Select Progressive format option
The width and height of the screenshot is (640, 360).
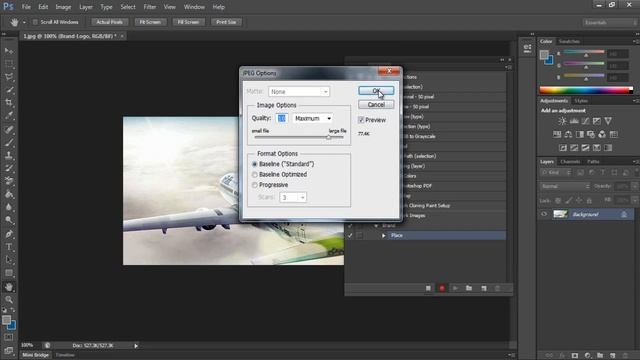pyautogui.click(x=270, y=185)
